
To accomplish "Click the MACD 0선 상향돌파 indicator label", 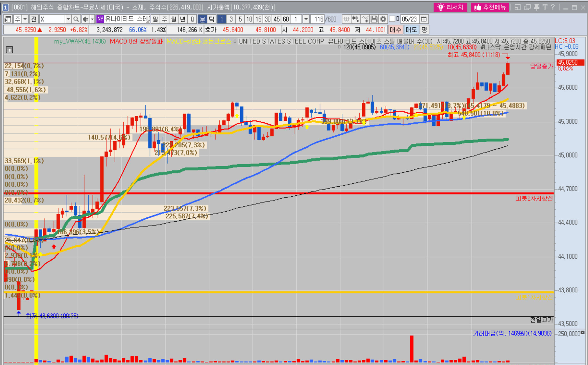I will tap(136, 41).
